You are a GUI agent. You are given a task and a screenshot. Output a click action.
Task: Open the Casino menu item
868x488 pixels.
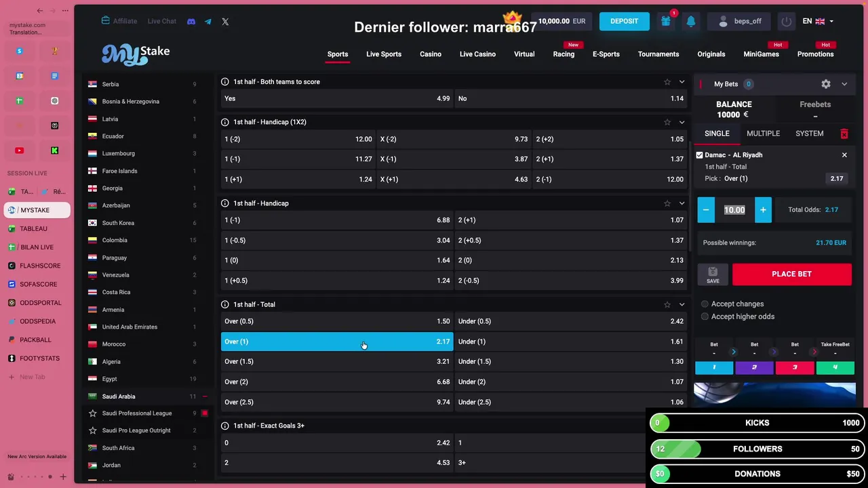[x=431, y=54]
